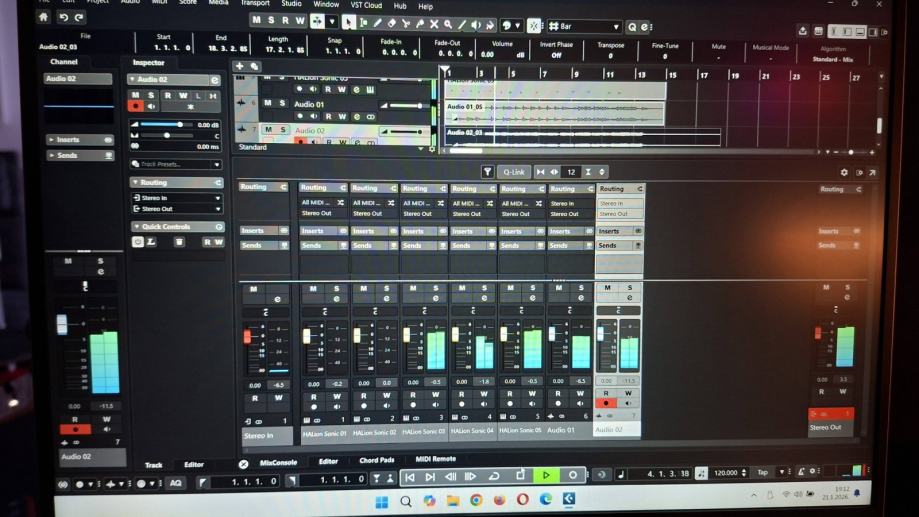Screen dimensions: 919x517
Task: Select the Zoom magnifier tool
Action: [448, 25]
